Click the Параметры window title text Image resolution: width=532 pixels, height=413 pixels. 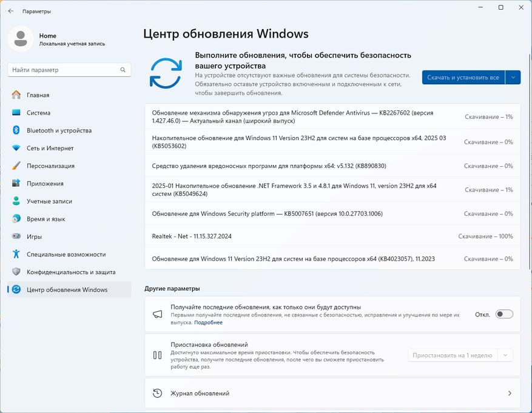[36, 12]
